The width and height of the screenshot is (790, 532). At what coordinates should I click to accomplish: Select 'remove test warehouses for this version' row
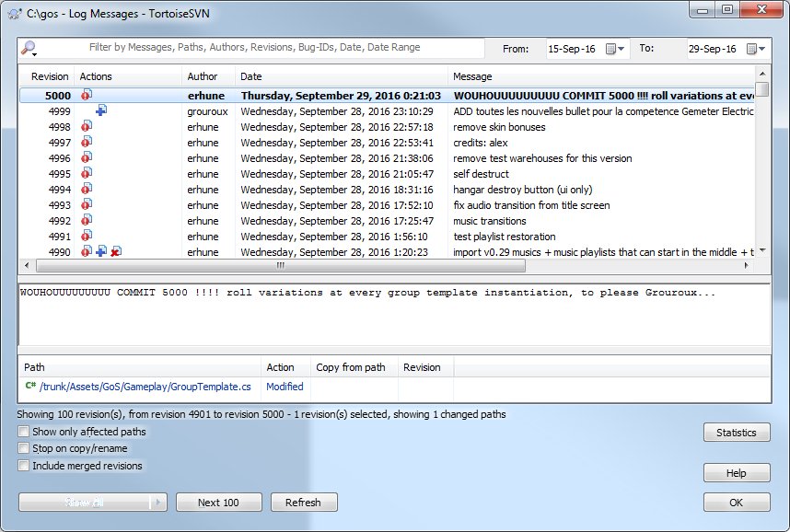tap(387, 158)
